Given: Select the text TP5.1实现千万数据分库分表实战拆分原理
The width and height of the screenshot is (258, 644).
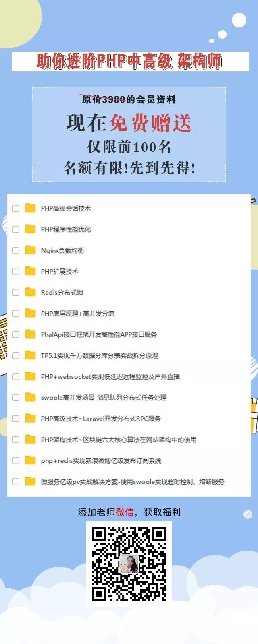Looking at the screenshot, I should [100, 355].
